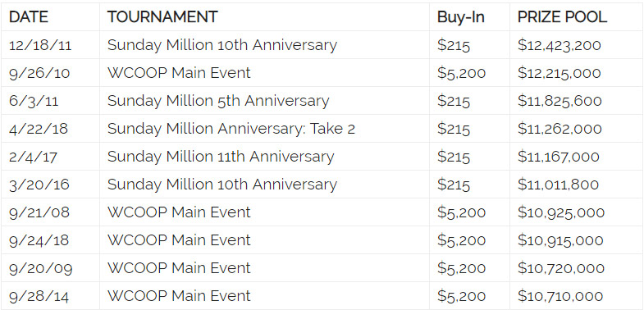Select the Sunday Million 11th Anniversary row
The image size is (644, 310).
coord(322,157)
